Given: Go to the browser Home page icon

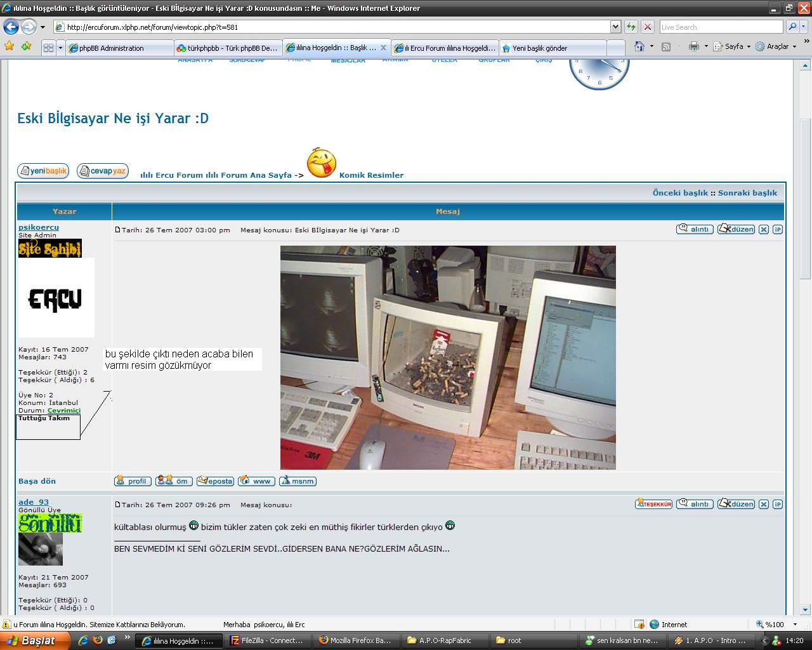Looking at the screenshot, I should click(639, 46).
